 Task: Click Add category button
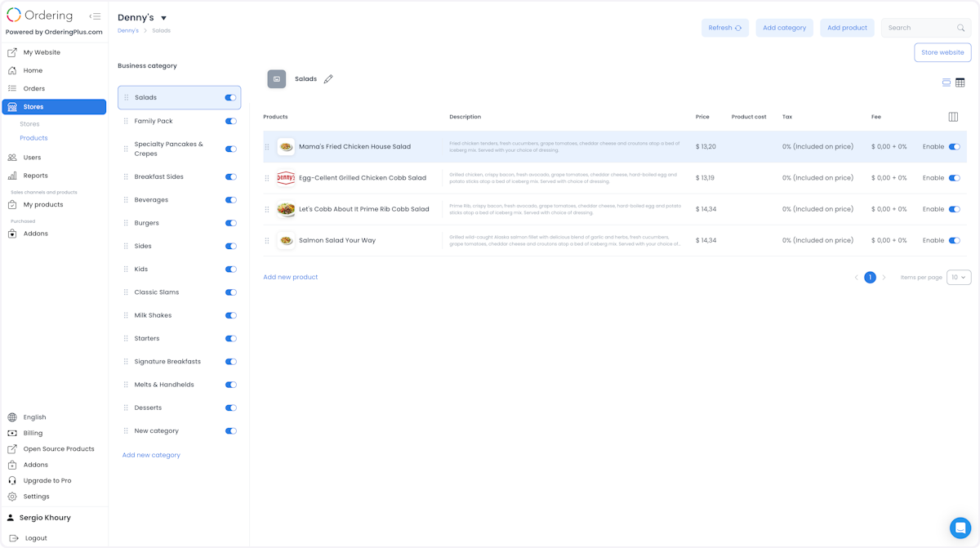(x=784, y=28)
